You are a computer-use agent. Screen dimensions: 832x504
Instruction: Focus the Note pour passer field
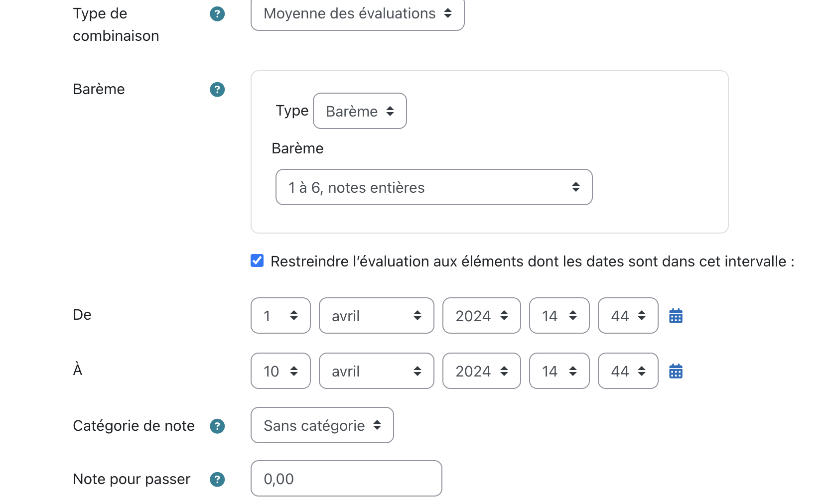click(x=346, y=479)
